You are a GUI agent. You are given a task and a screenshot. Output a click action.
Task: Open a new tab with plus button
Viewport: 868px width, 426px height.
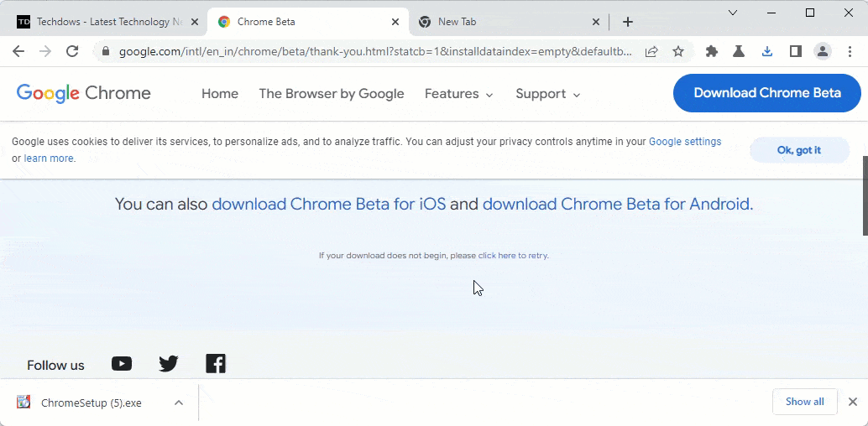[628, 22]
